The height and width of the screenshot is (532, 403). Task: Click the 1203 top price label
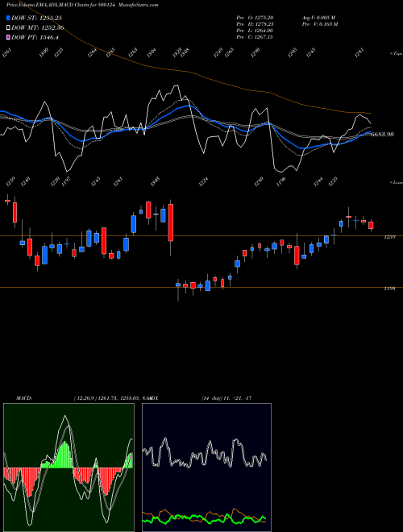pyautogui.click(x=293, y=52)
